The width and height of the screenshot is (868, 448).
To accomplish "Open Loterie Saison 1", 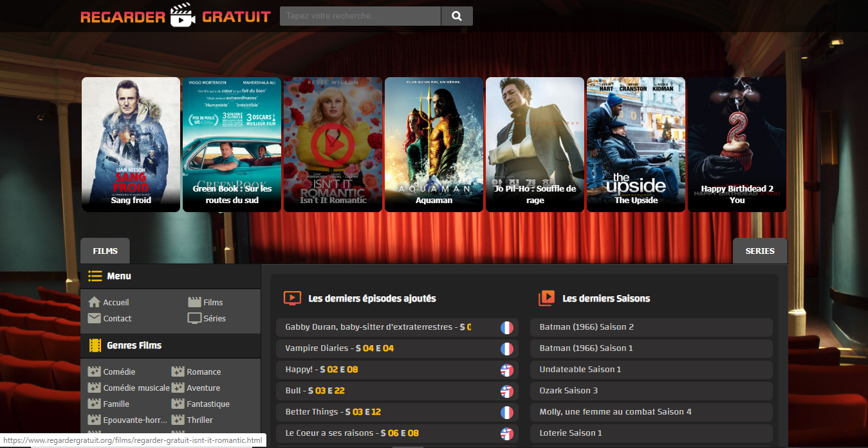I will pyautogui.click(x=651, y=433).
